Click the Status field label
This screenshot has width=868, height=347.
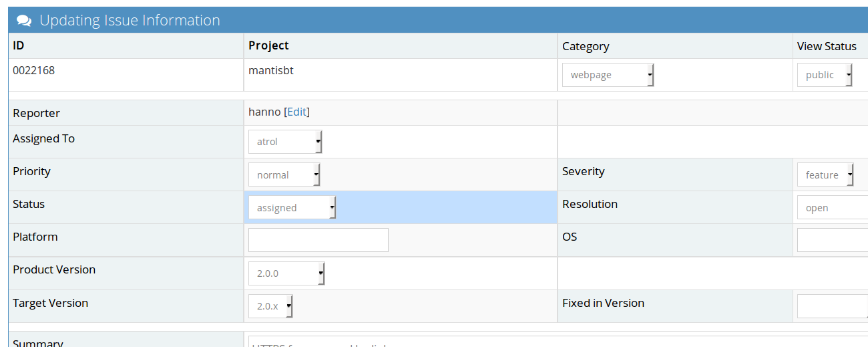tap(29, 204)
